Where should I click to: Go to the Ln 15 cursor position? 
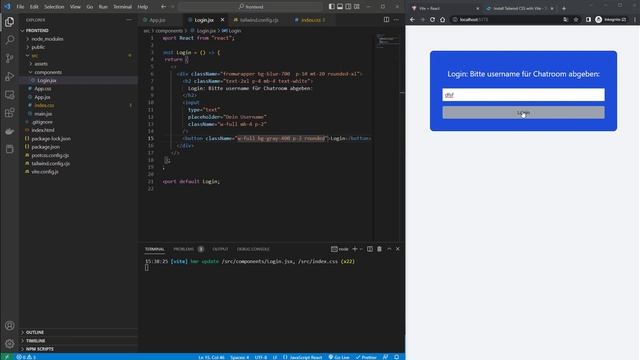211,357
